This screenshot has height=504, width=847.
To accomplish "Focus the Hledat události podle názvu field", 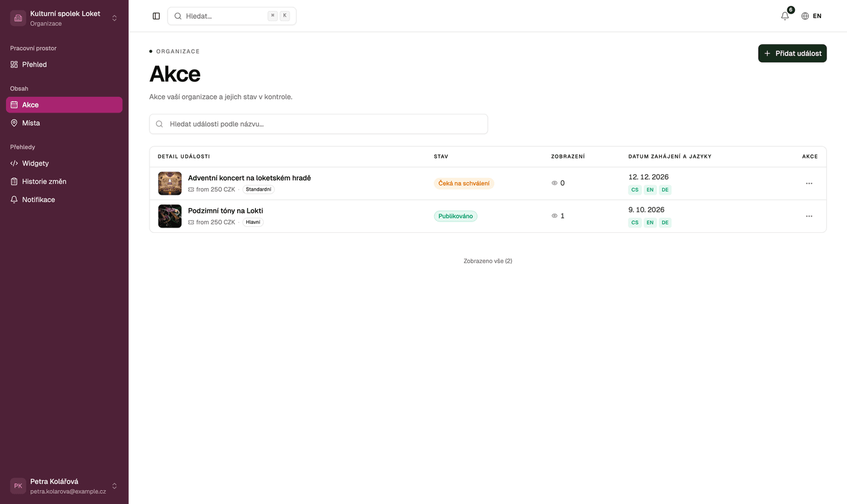I will [x=318, y=124].
